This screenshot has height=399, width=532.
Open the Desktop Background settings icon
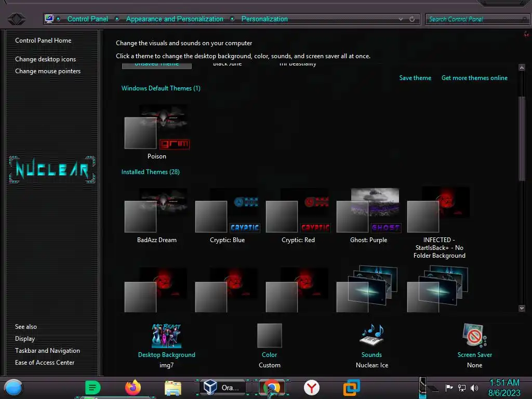166,336
